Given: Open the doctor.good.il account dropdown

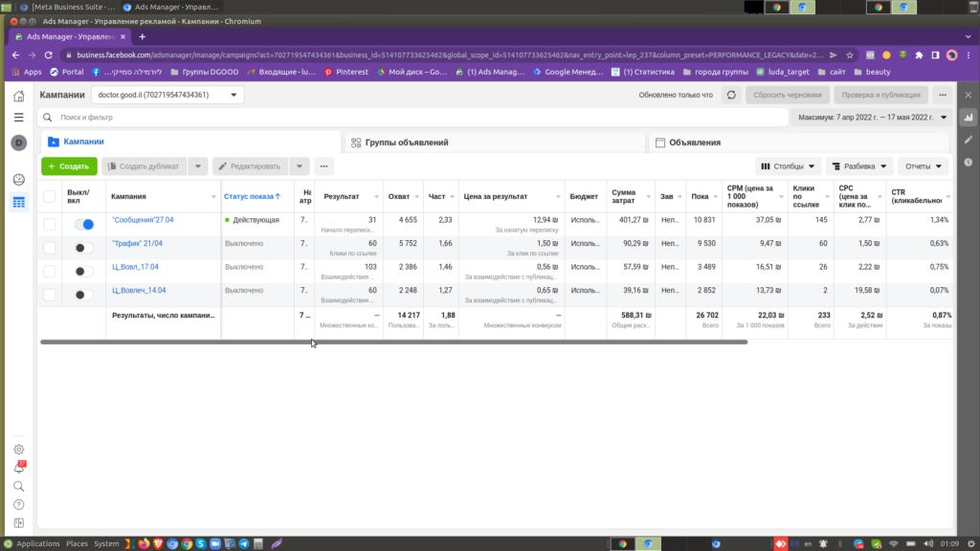Looking at the screenshot, I should pyautogui.click(x=167, y=95).
